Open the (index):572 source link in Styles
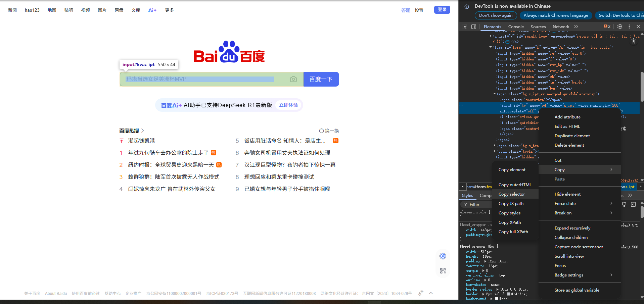Screen dimensions: 644x304 (x=630, y=225)
